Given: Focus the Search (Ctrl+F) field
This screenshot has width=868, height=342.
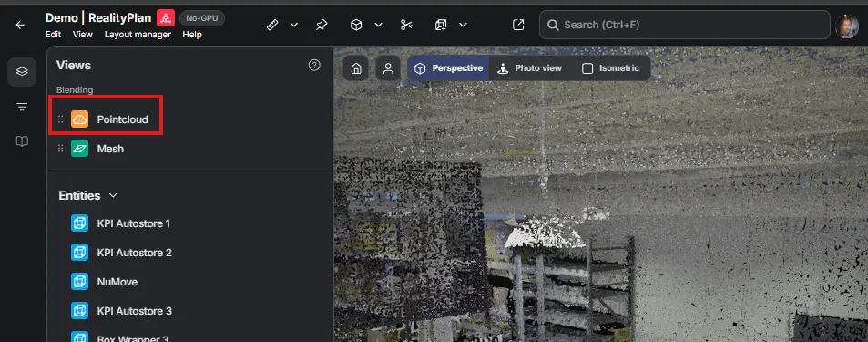Looking at the screenshot, I should click(685, 25).
